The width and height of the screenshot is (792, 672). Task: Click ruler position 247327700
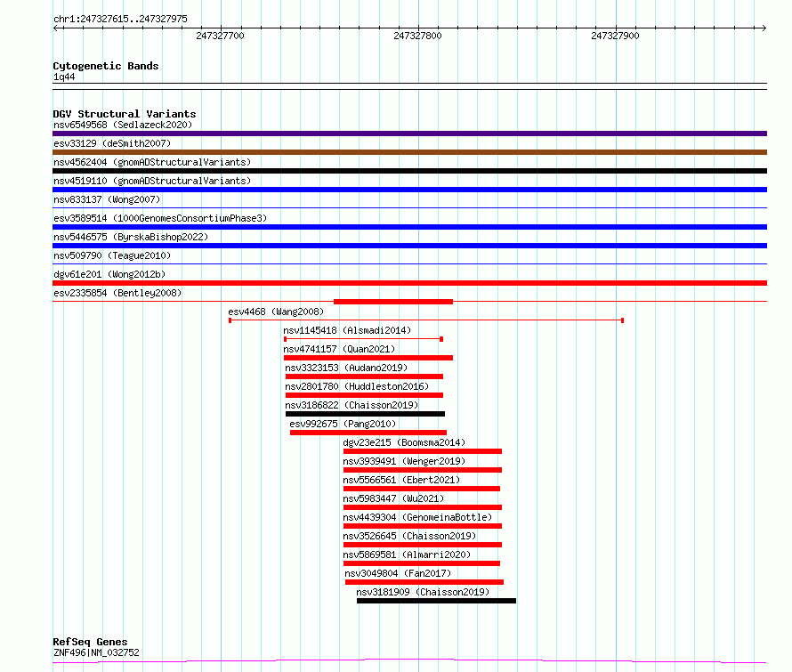(x=220, y=36)
